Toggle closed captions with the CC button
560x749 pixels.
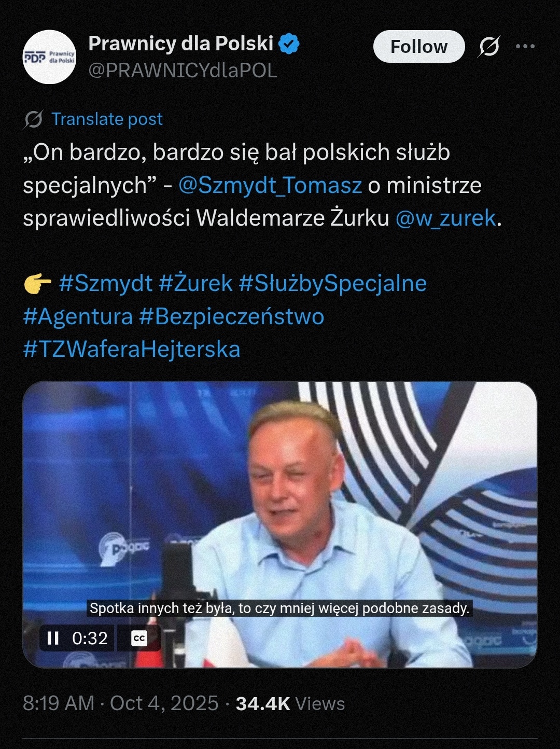tap(139, 638)
